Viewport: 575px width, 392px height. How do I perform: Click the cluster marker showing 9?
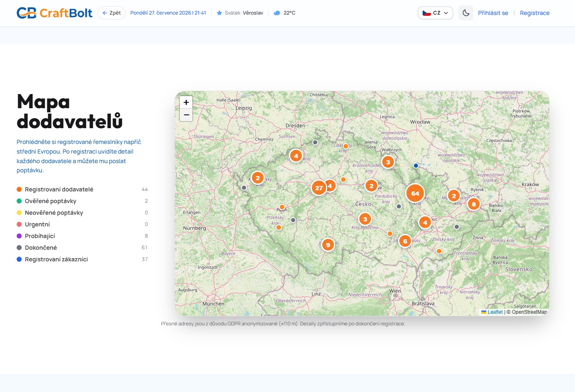click(x=328, y=245)
